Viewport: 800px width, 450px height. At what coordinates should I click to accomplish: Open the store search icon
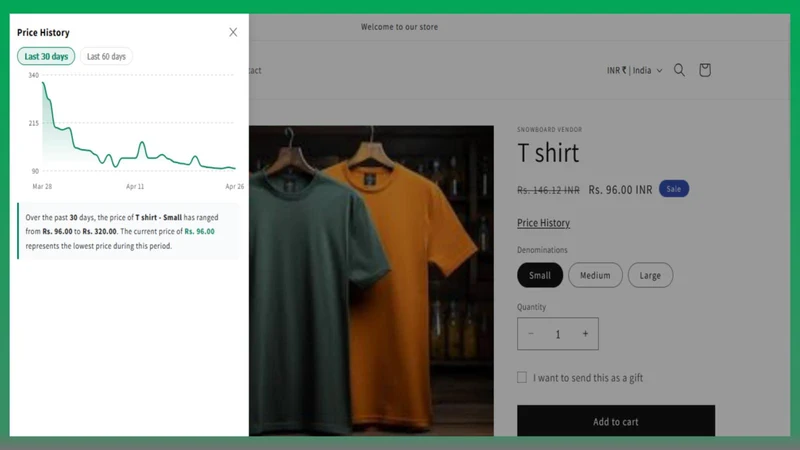click(679, 70)
